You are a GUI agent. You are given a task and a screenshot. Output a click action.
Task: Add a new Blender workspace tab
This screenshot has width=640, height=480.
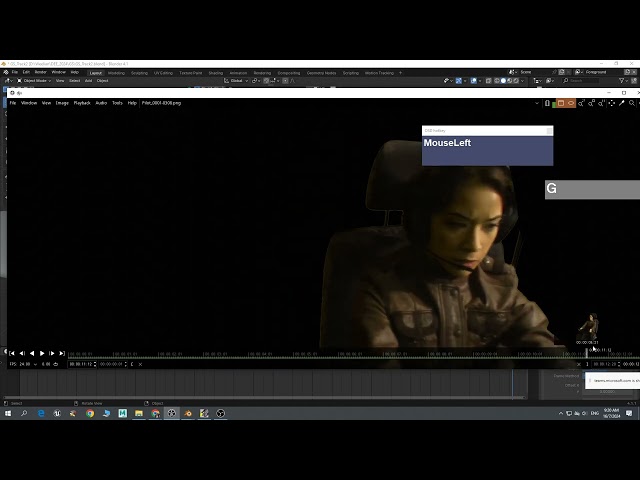point(400,73)
